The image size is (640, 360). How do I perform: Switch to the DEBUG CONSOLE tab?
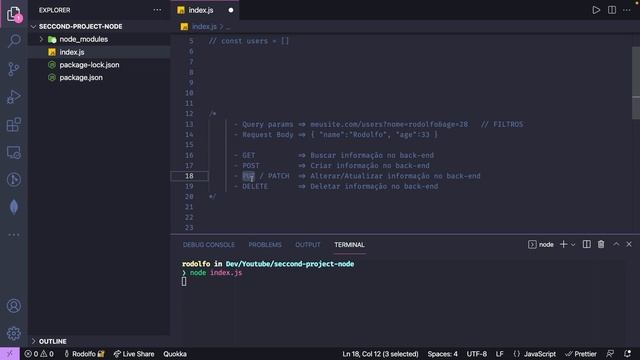[209, 244]
